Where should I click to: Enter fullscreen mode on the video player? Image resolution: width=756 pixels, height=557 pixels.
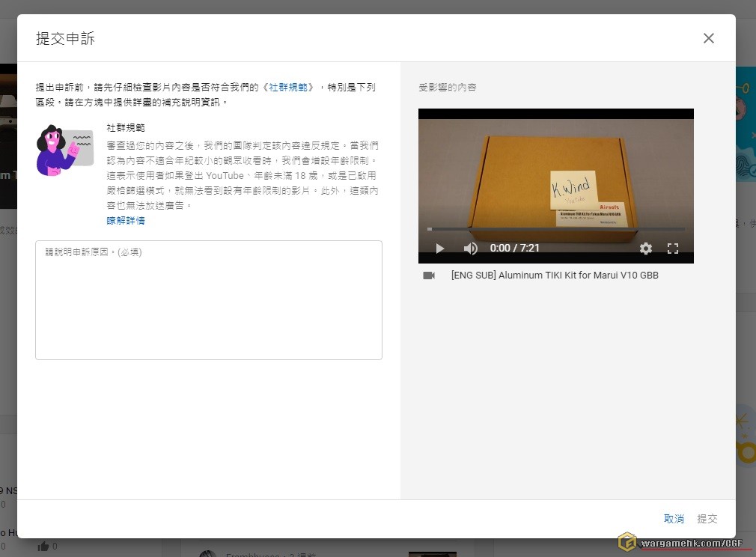coord(672,249)
